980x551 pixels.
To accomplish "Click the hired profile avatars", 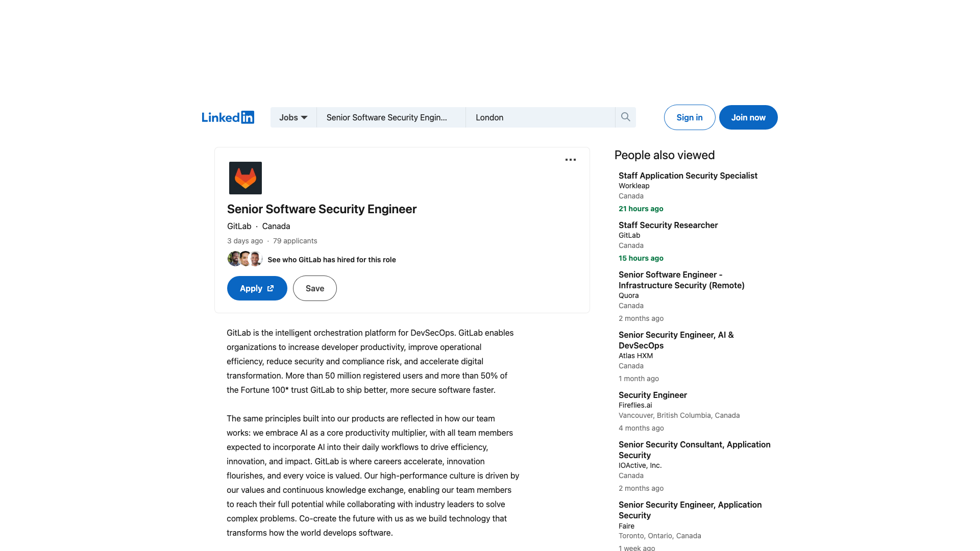I will [x=245, y=259].
